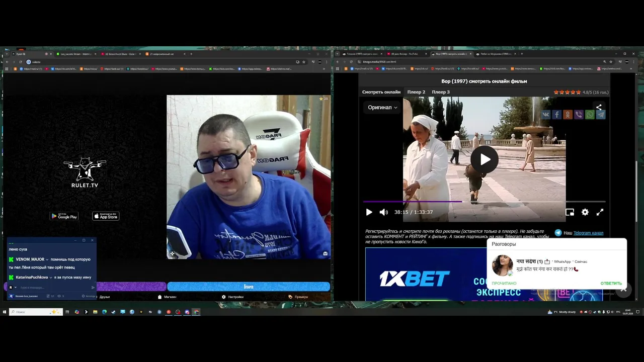This screenshot has width=644, height=362.
Task: Share the movie via Viber icon
Action: pyautogui.click(x=579, y=115)
